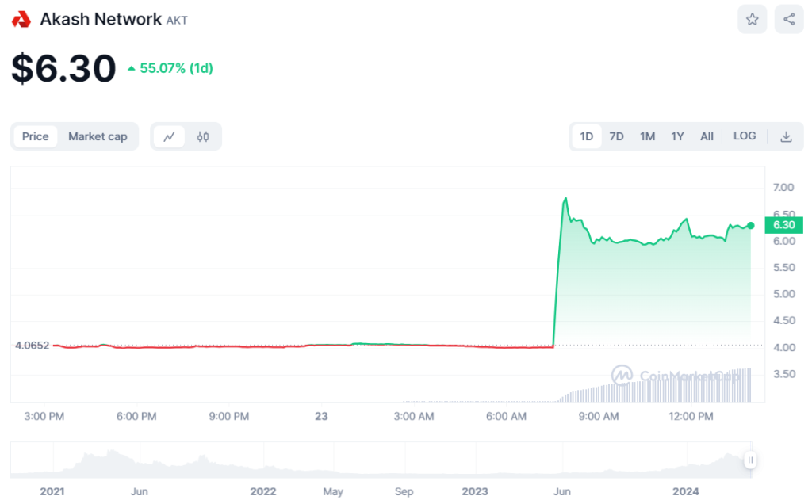Screen dimensions: 812x504
Task: Click May on the overview timeline
Action: (333, 491)
